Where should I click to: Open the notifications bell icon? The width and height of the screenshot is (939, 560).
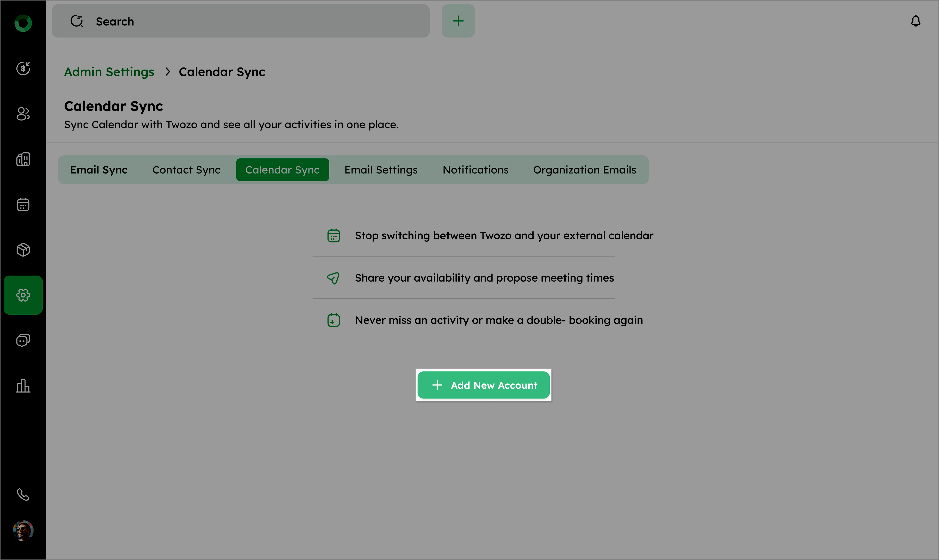point(916,21)
